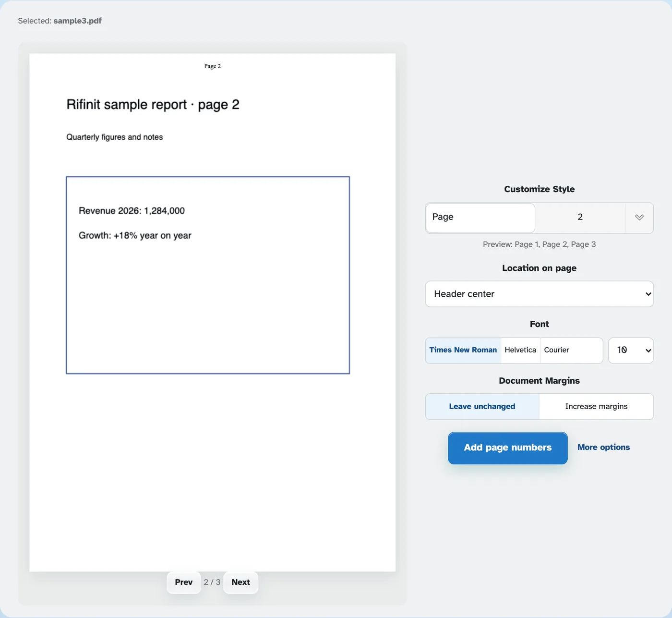Click the 'Rifinit sample report · page 2' heading
Viewport: 672px width, 618px height.
pyautogui.click(x=153, y=105)
